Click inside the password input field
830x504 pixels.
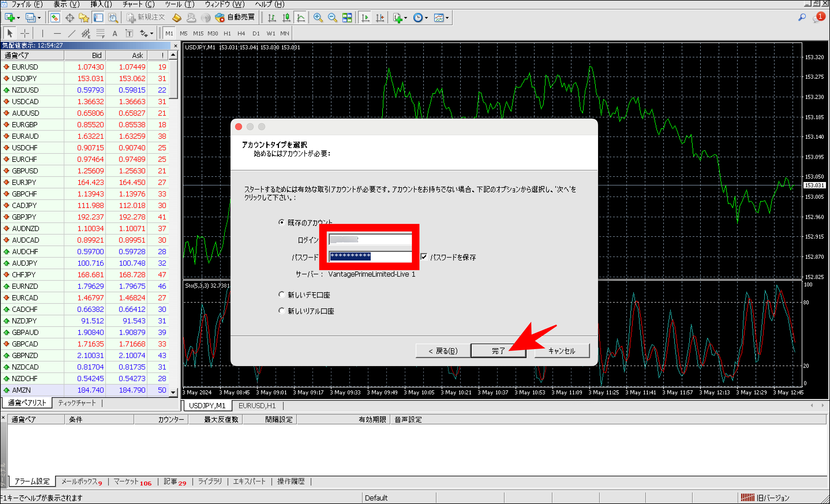pos(370,257)
